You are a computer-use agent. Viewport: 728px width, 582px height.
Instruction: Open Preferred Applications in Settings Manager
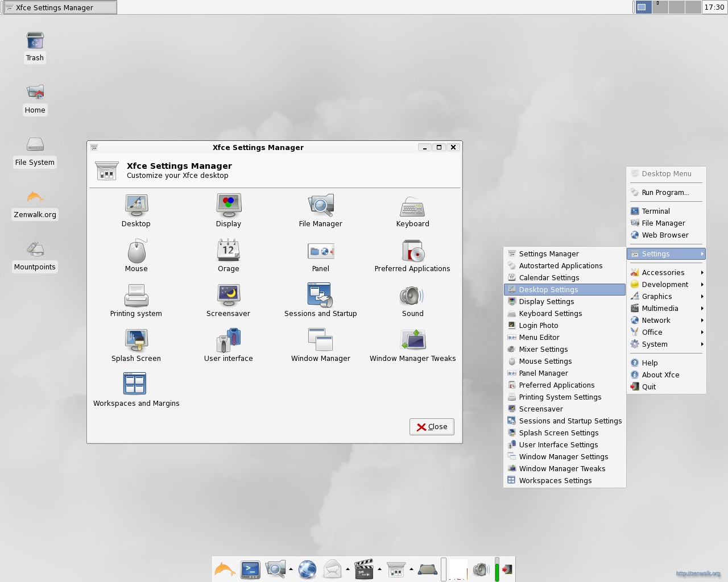click(x=412, y=256)
